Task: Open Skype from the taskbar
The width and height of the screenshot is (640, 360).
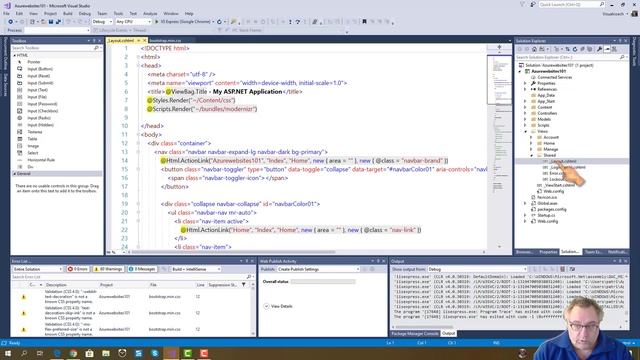Action: [x=155, y=353]
